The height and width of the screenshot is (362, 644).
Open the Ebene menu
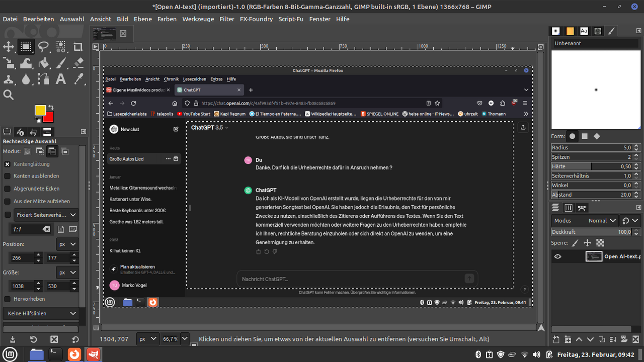click(143, 19)
